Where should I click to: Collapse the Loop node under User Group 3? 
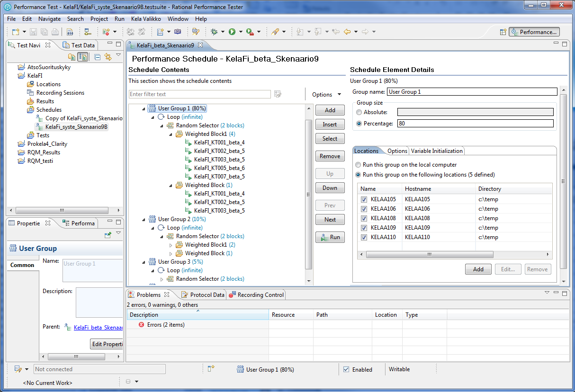click(153, 271)
